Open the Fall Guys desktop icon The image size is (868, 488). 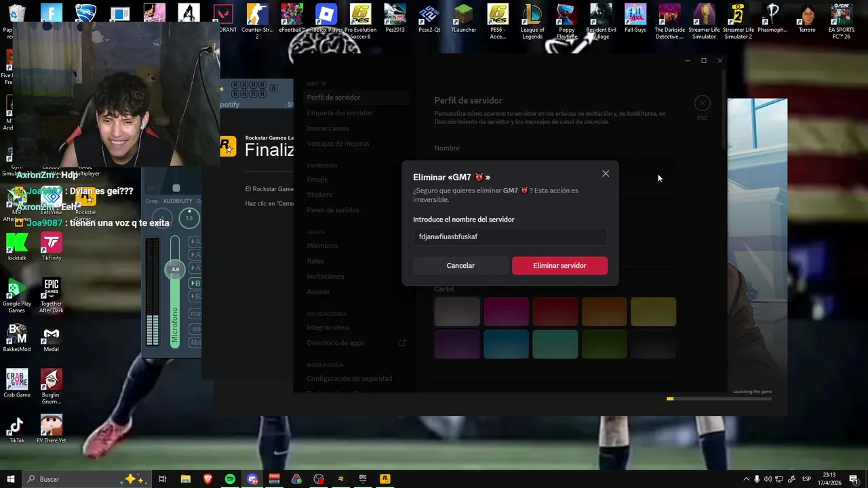click(x=635, y=18)
